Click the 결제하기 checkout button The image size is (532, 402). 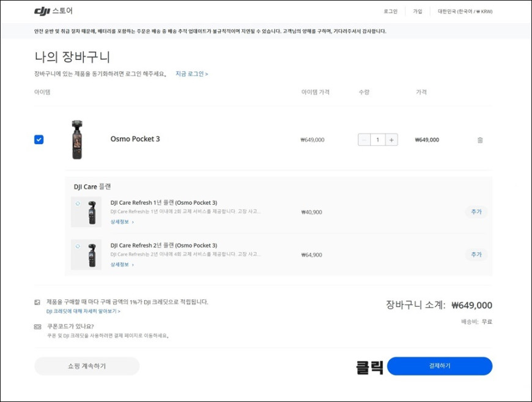(x=440, y=366)
